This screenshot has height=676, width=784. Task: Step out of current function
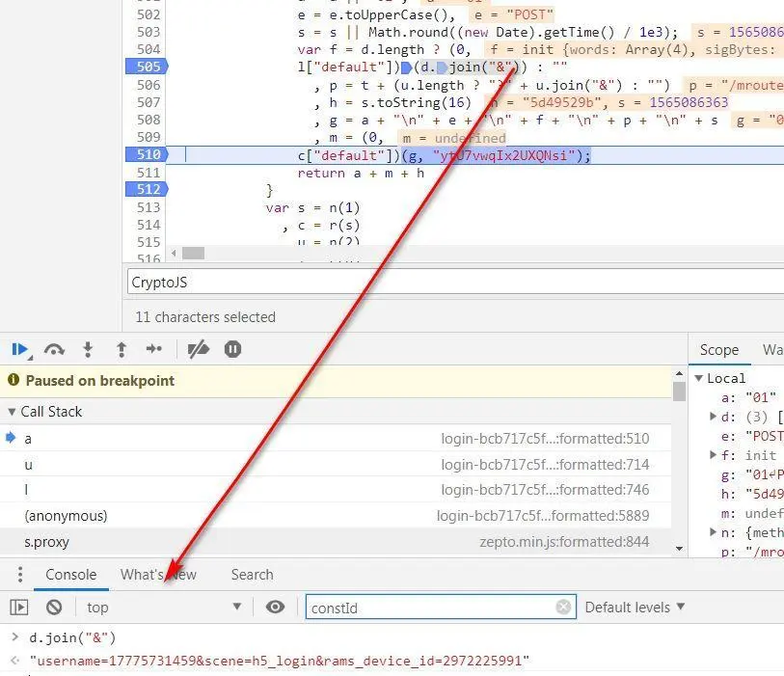[x=122, y=349]
